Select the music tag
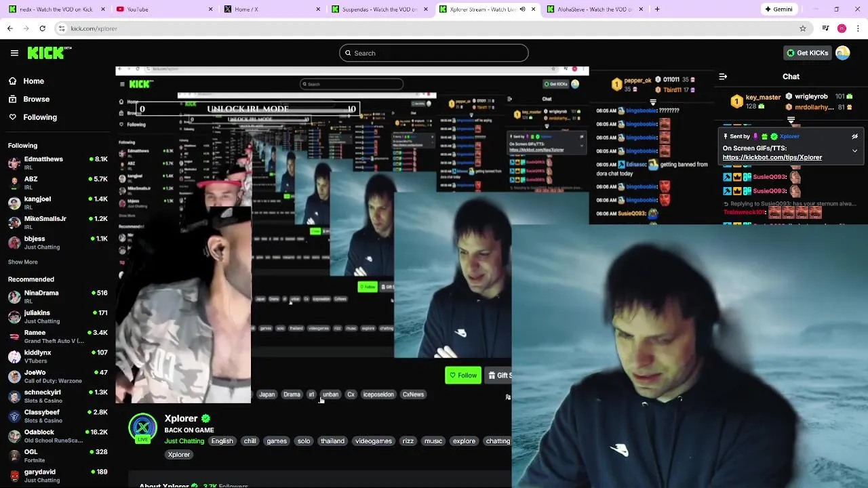The width and height of the screenshot is (868, 488). coord(433,441)
